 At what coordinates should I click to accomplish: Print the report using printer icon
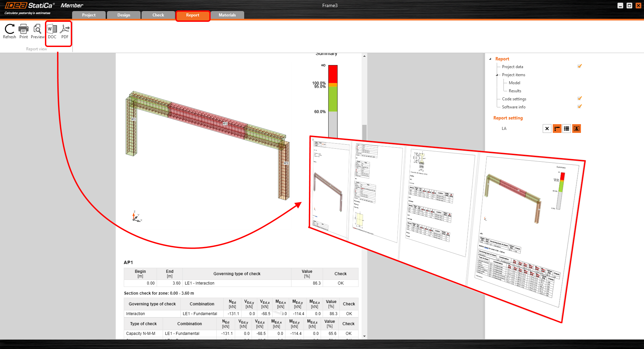(23, 31)
